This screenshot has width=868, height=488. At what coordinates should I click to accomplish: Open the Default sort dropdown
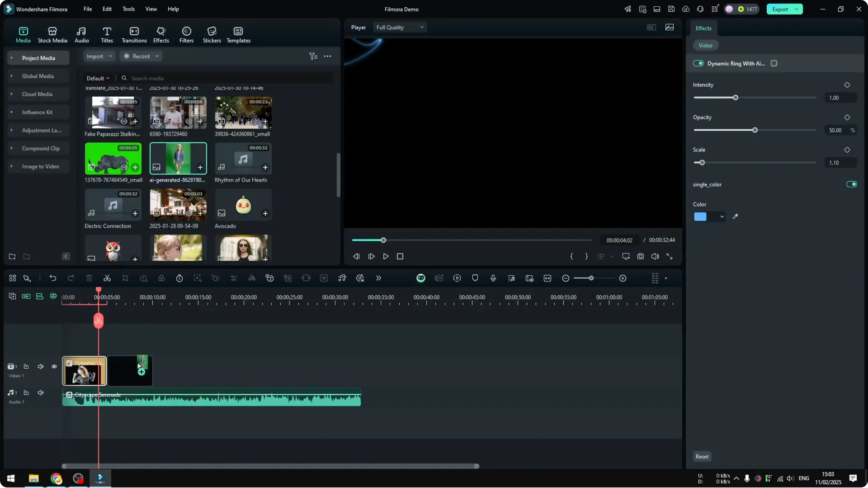(x=98, y=78)
